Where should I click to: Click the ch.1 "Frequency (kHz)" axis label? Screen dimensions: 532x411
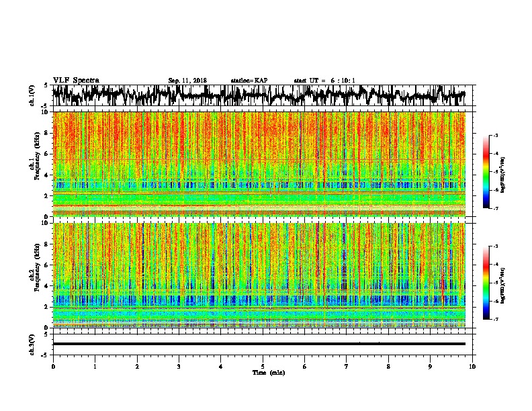(x=37, y=156)
